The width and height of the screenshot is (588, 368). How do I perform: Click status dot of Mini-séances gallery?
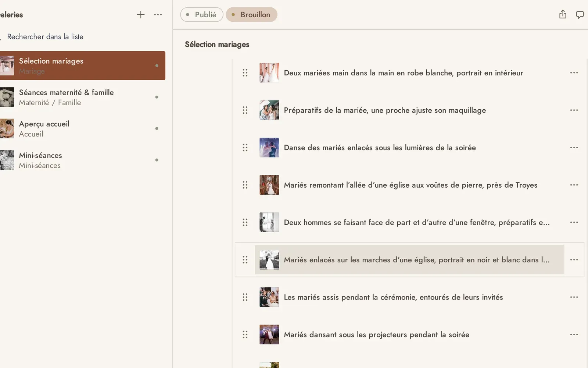157,160
